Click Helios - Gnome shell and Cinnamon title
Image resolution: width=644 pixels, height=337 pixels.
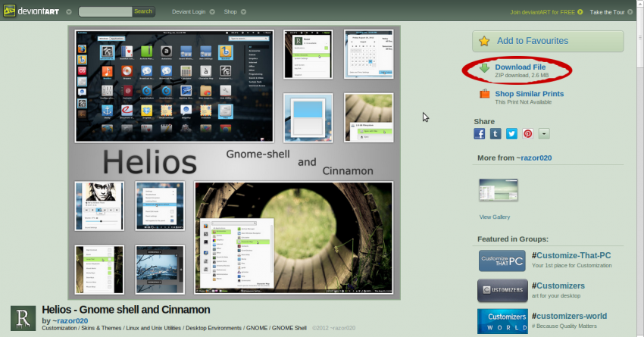click(x=126, y=310)
